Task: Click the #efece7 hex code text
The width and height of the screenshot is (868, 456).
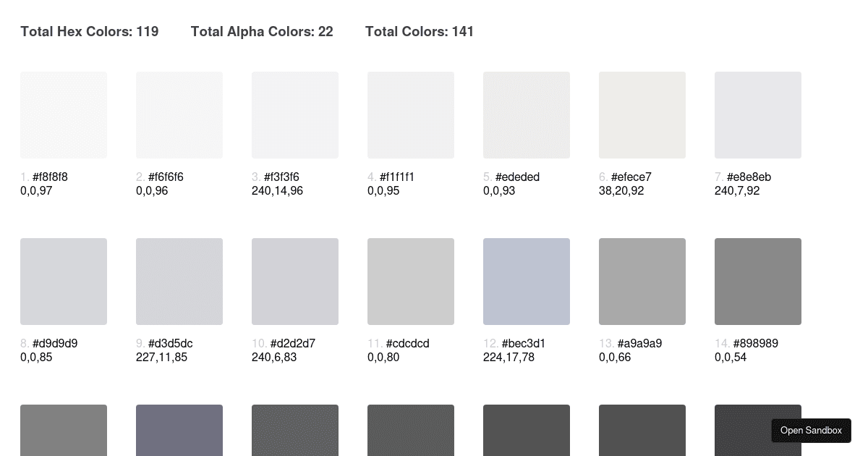Action: click(631, 177)
